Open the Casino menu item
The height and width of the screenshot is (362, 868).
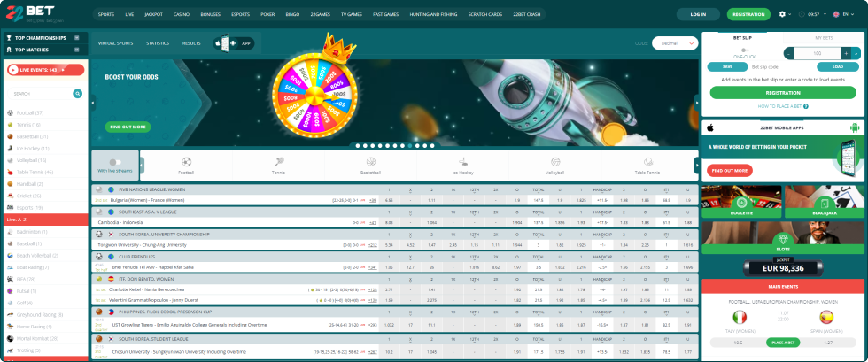coord(181,14)
